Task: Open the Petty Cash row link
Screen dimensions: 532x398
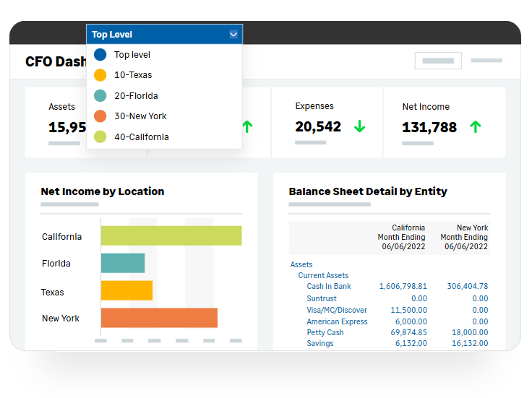Action: (x=325, y=332)
